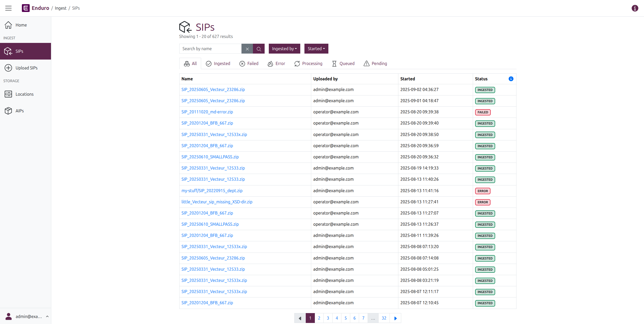Open the about info icon in top bar

click(635, 8)
